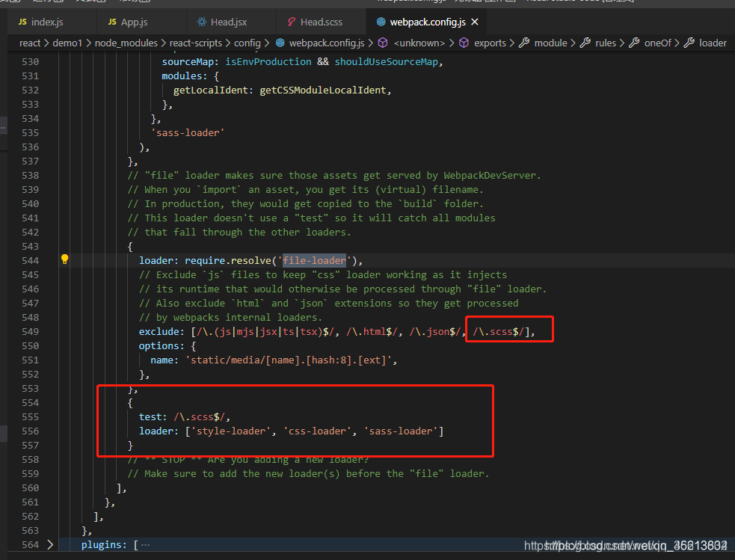
Task: Close the webpack.config.js tab
Action: [475, 22]
